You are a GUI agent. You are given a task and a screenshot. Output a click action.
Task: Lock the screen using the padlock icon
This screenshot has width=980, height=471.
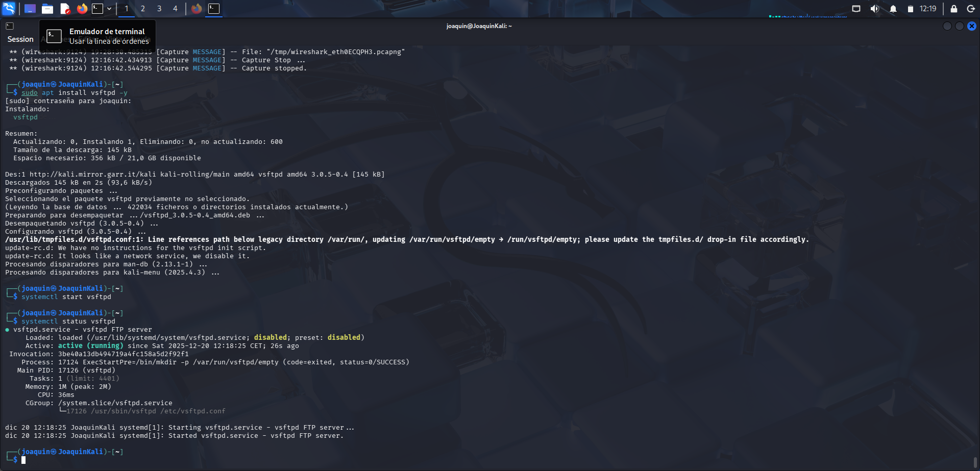(952, 8)
